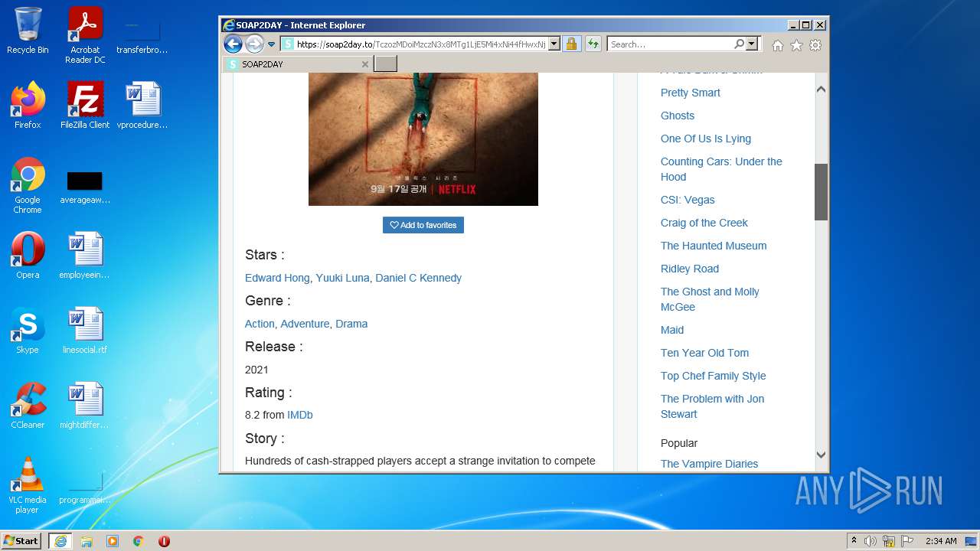Open the Tools gear icon
Image resolution: width=980 pixels, height=551 pixels.
(x=815, y=45)
